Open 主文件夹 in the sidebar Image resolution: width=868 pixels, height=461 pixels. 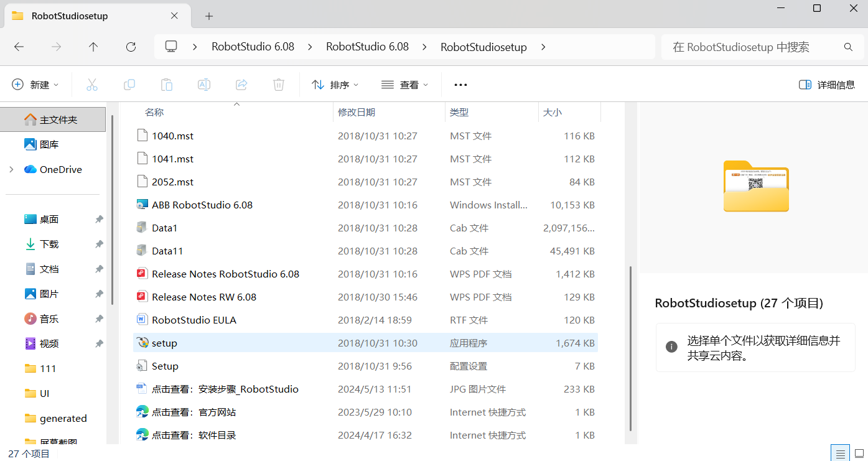(53, 119)
